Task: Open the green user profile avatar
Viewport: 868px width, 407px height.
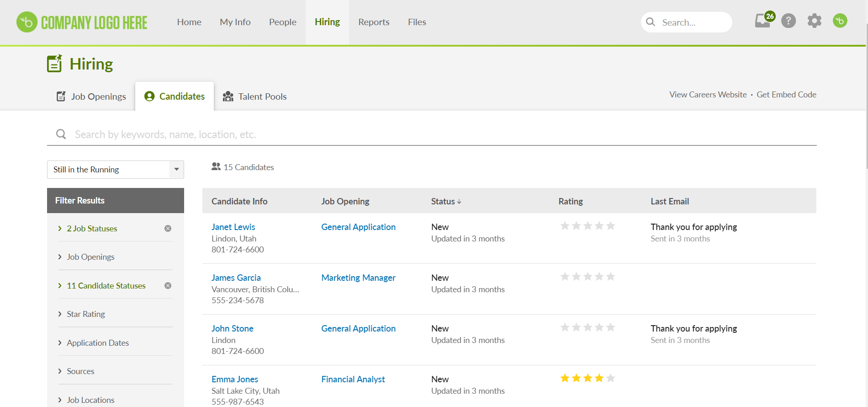Action: 840,21
